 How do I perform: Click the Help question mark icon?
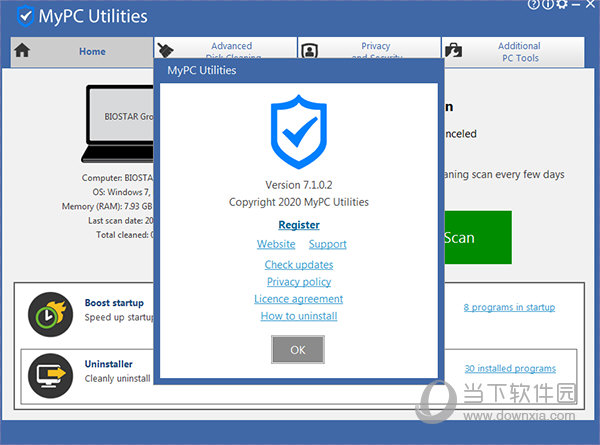pos(535,5)
